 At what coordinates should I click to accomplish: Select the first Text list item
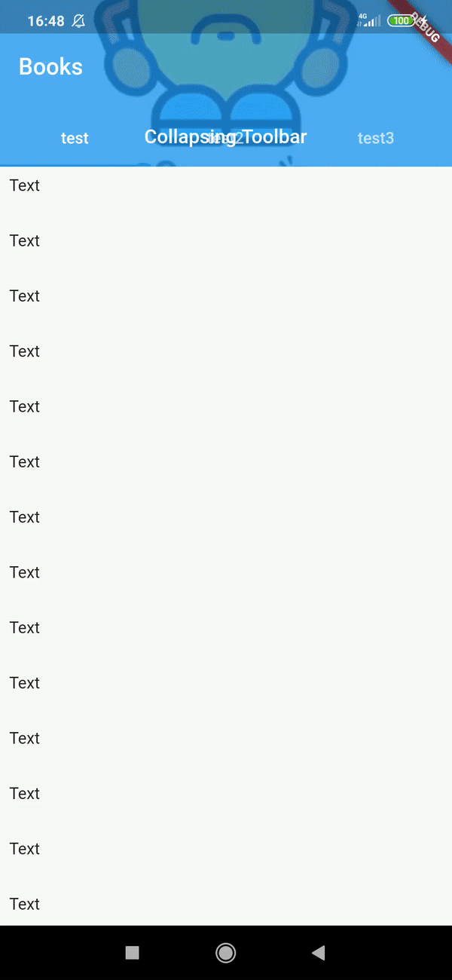point(24,185)
